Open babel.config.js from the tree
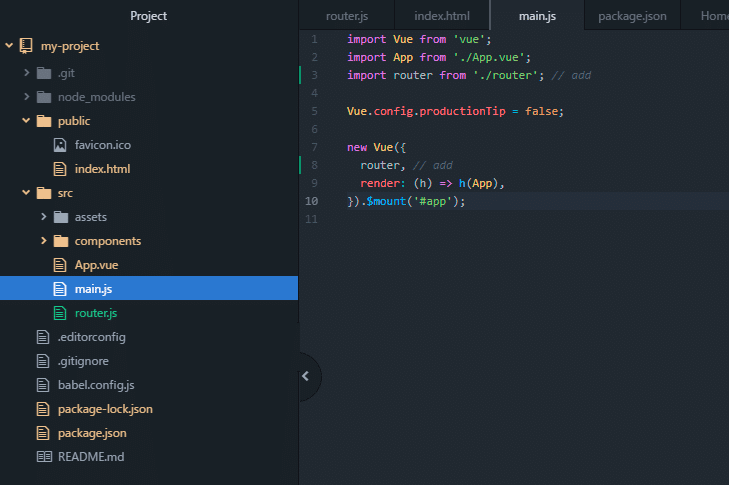This screenshot has height=485, width=729. (x=96, y=385)
